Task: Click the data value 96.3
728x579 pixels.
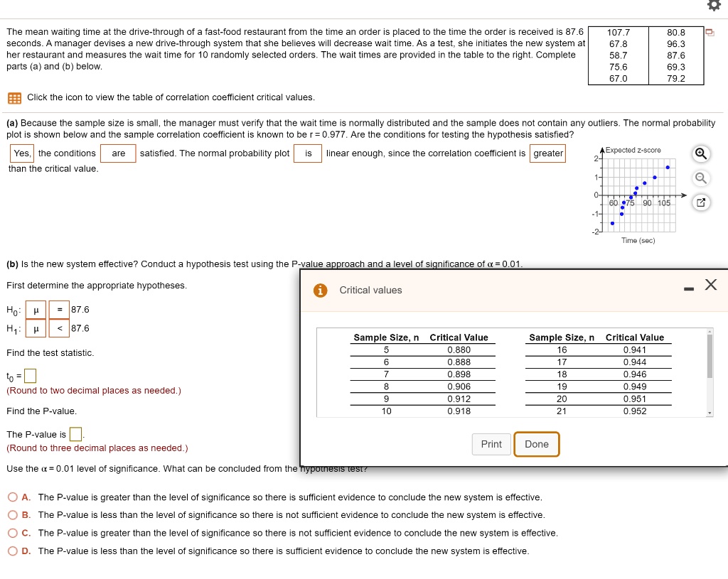Action: [x=676, y=44]
